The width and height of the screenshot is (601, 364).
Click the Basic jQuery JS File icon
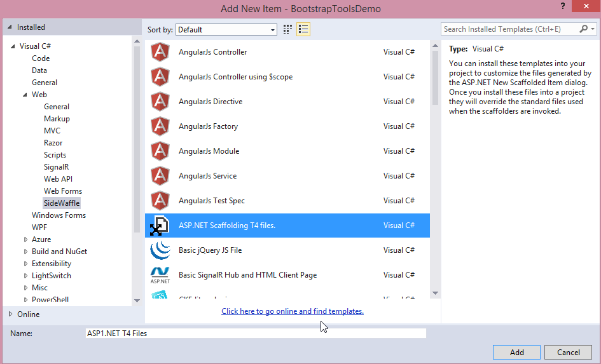click(x=160, y=250)
